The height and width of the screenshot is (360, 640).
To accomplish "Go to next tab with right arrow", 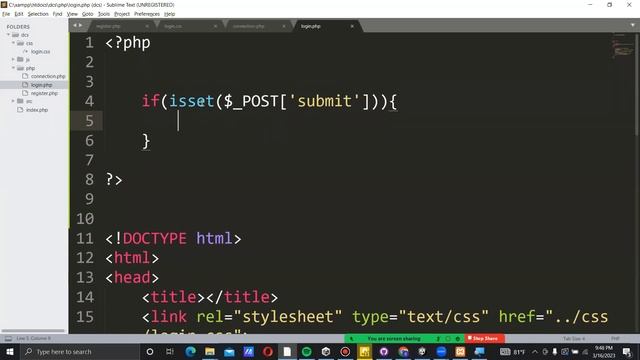I will (x=80, y=25).
